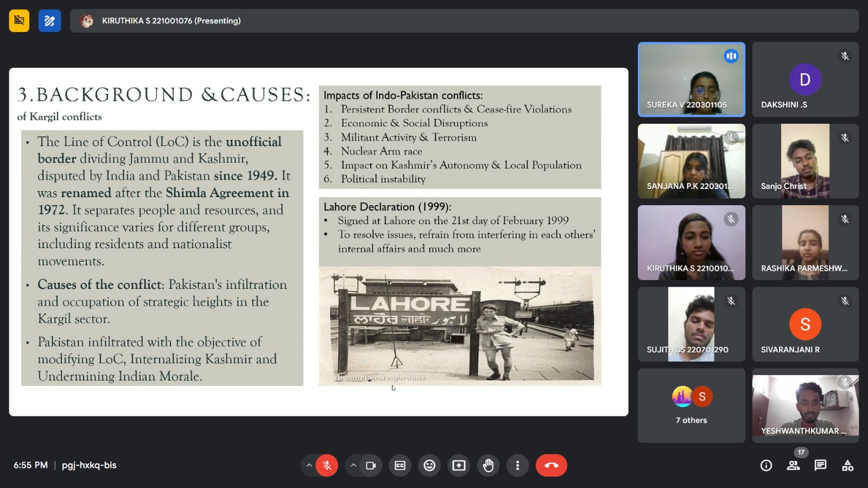Screen dimensions: 868x488
Task: Click 'of Kargil conflicts' subtitle
Action: [x=59, y=117]
